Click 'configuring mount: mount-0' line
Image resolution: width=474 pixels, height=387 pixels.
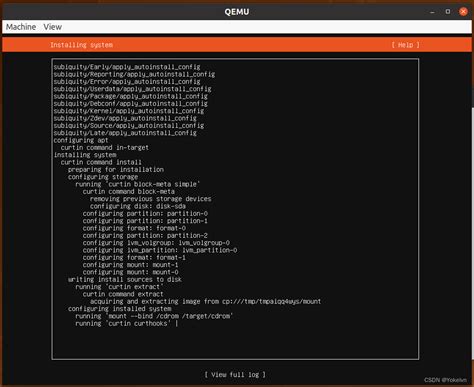(x=131, y=272)
